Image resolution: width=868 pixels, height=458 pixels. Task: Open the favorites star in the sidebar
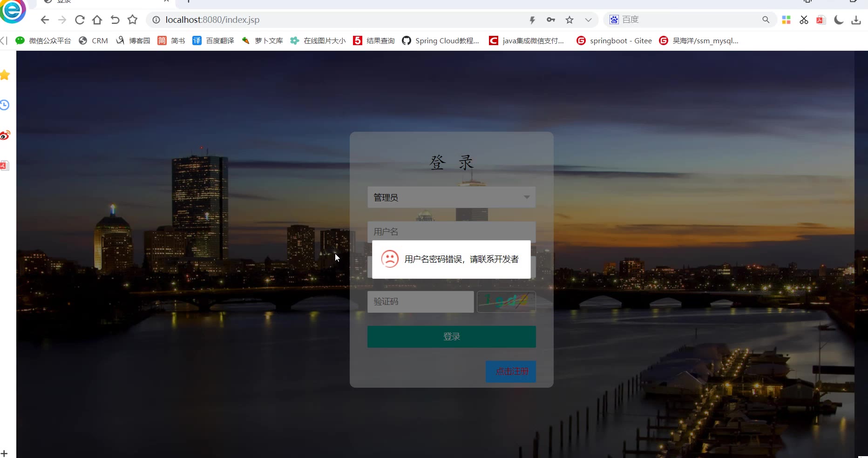(5, 74)
